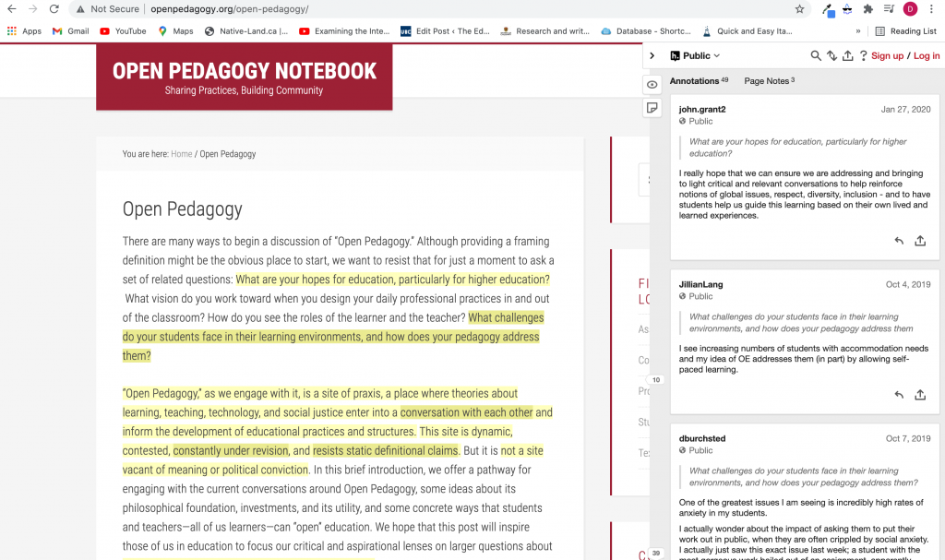945x560 pixels.
Task: Click highlight 'conversation with each other'
Action: [466, 412]
